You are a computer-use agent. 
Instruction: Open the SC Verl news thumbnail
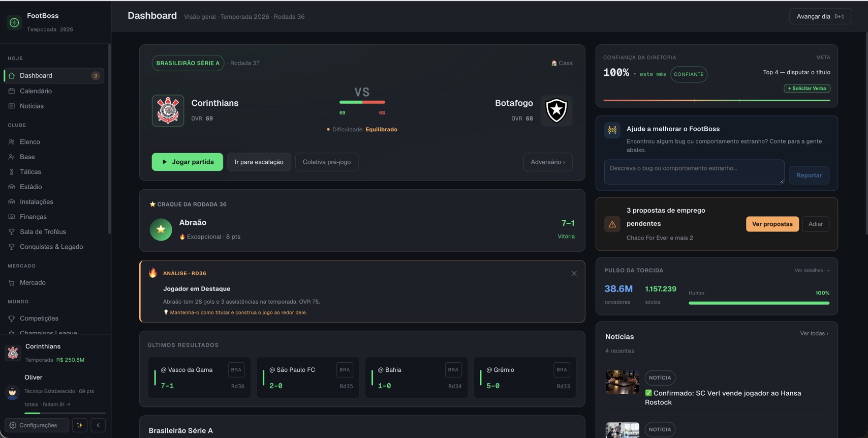coord(622,383)
